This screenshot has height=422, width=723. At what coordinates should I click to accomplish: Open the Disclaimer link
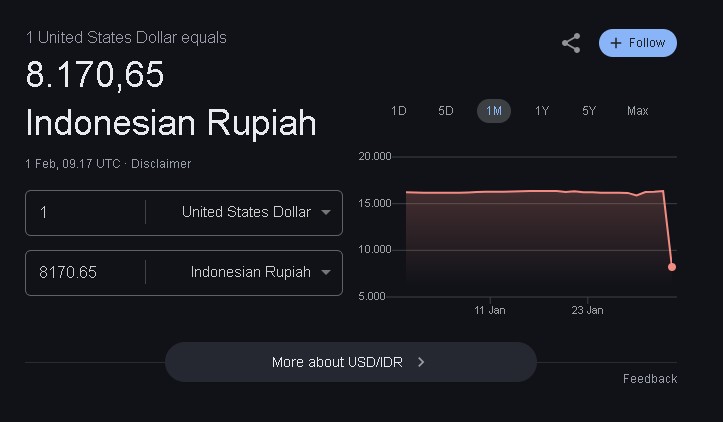[x=161, y=164]
